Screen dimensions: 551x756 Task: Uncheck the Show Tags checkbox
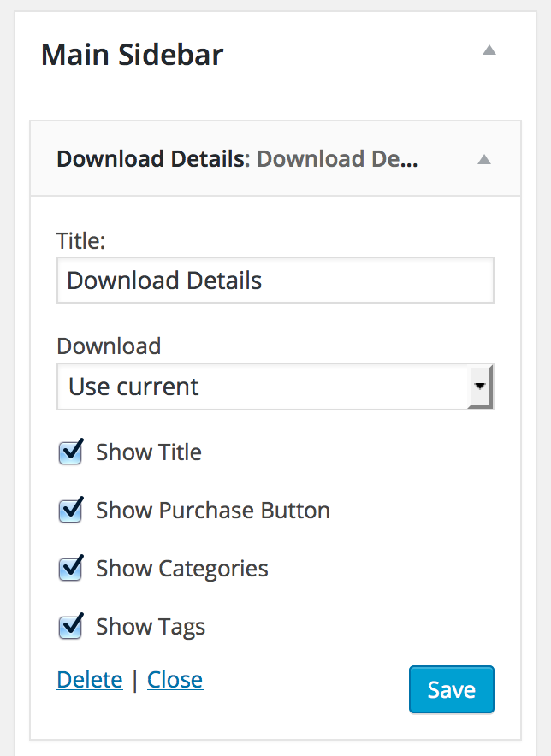(x=70, y=627)
